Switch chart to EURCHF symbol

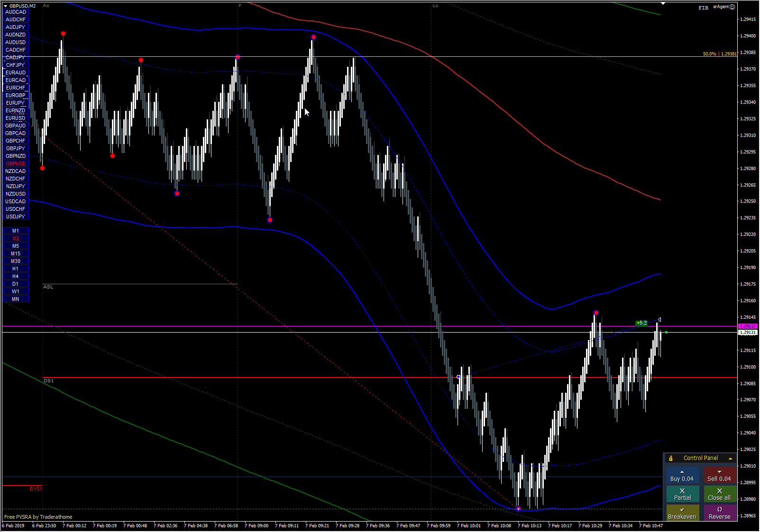[x=16, y=88]
